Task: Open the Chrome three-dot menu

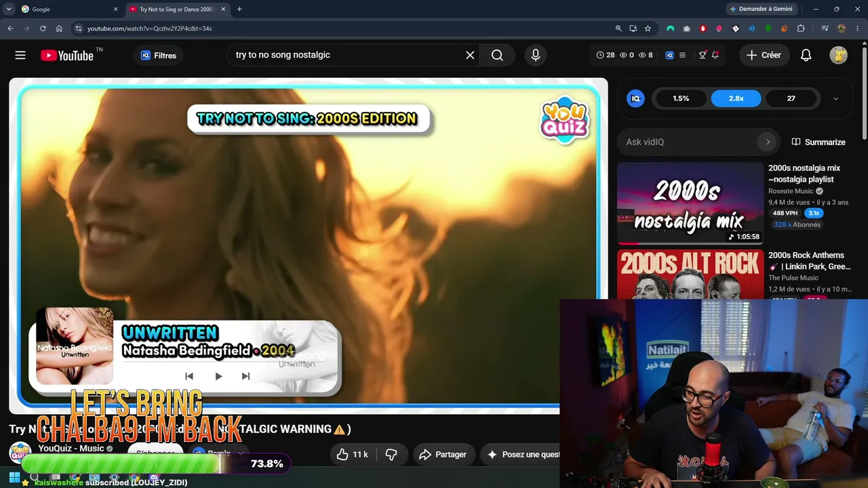Action: coord(857,28)
